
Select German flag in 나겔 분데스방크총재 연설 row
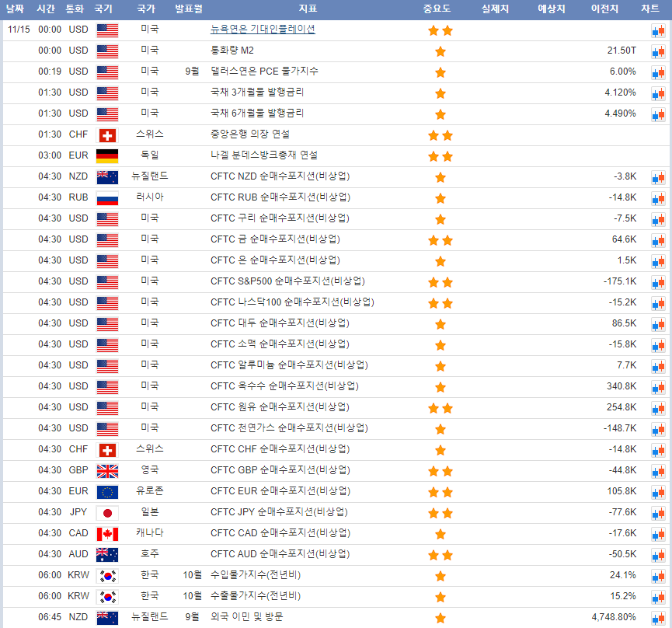point(107,156)
